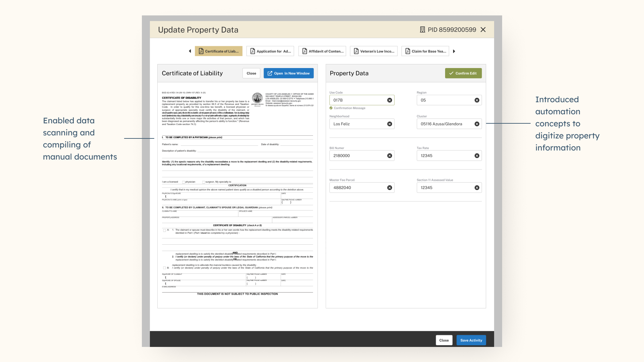This screenshot has width=644, height=362.
Task: Clear the Bill Number field value
Action: point(389,156)
